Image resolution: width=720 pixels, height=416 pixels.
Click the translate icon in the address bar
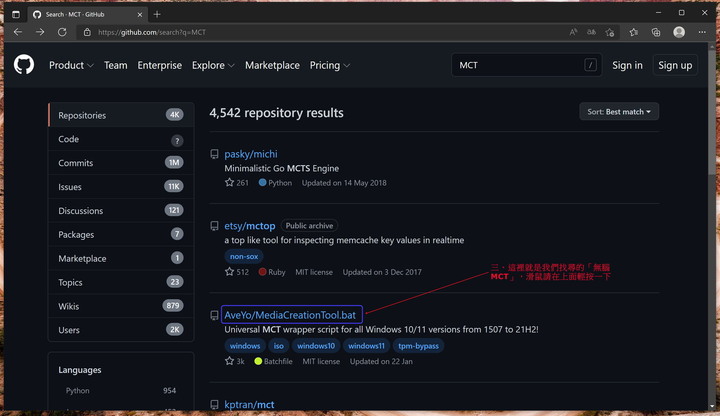point(591,32)
